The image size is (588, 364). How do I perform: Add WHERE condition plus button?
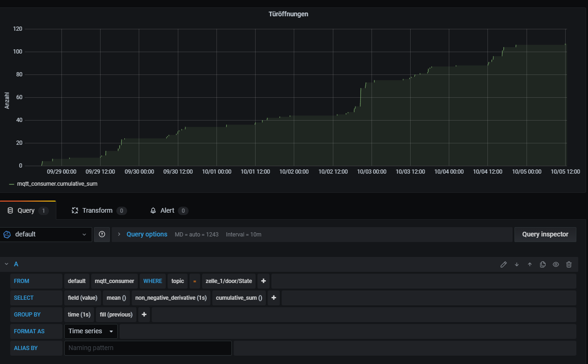point(264,281)
